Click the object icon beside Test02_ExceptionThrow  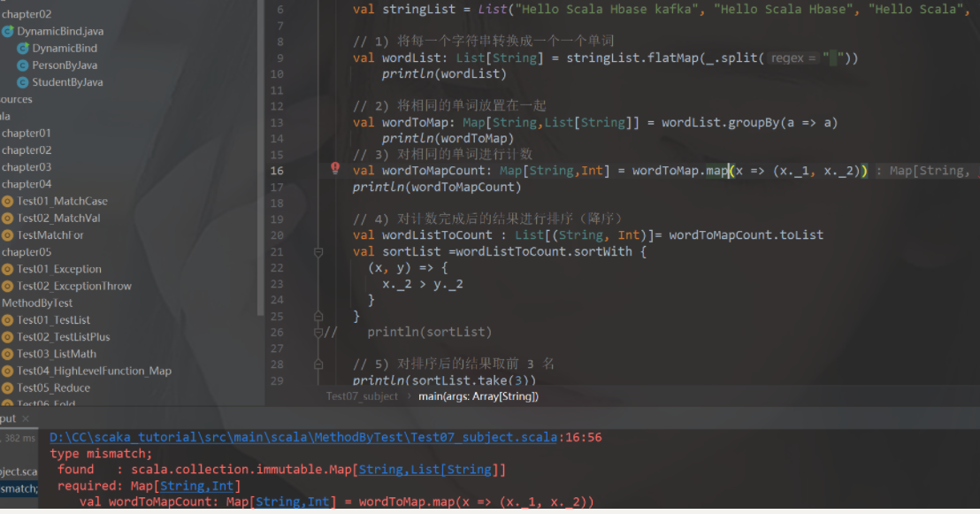8,287
